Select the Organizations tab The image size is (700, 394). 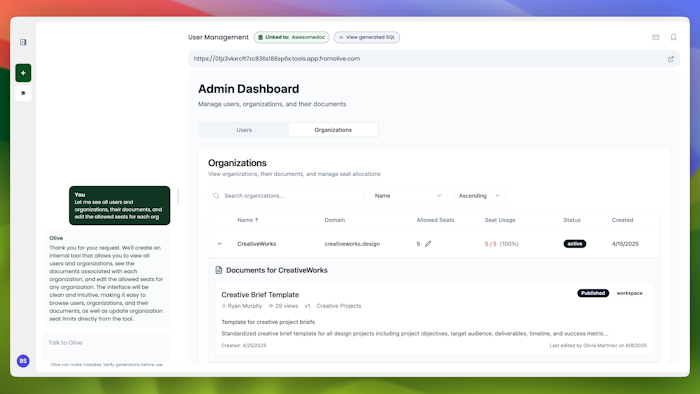pos(333,130)
